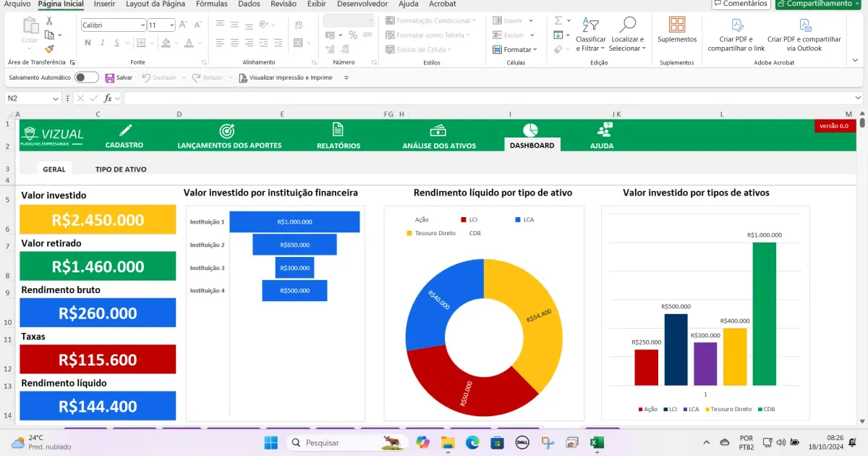Open the Calibri font name dropdown
Viewport: 868px width, 456px height.
(x=142, y=25)
